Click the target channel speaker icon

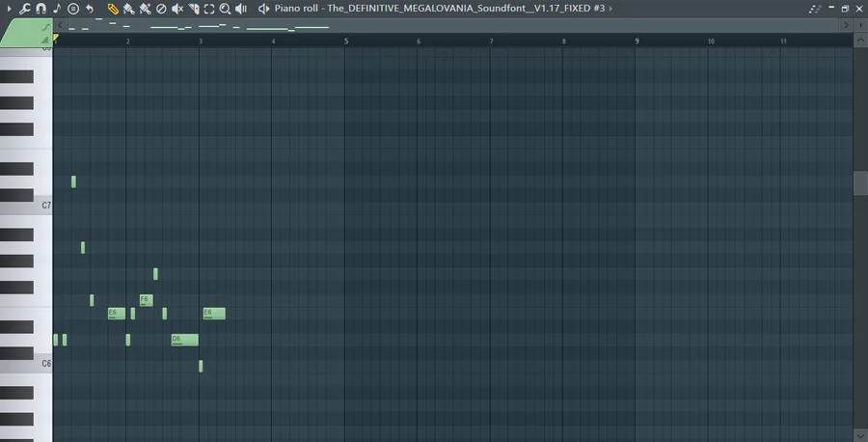coord(264,9)
